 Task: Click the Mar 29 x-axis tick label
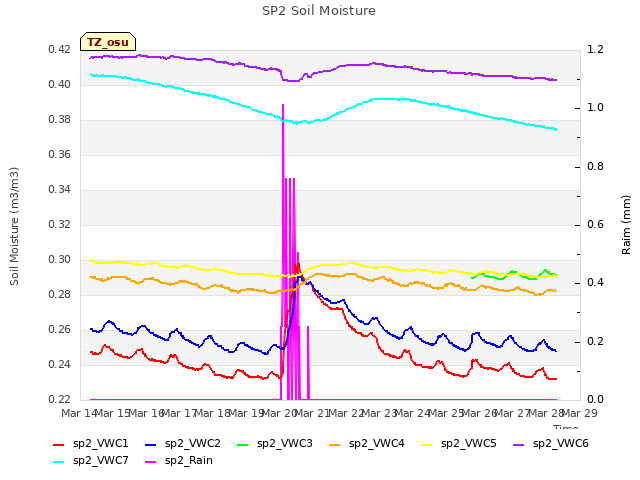[580, 413]
